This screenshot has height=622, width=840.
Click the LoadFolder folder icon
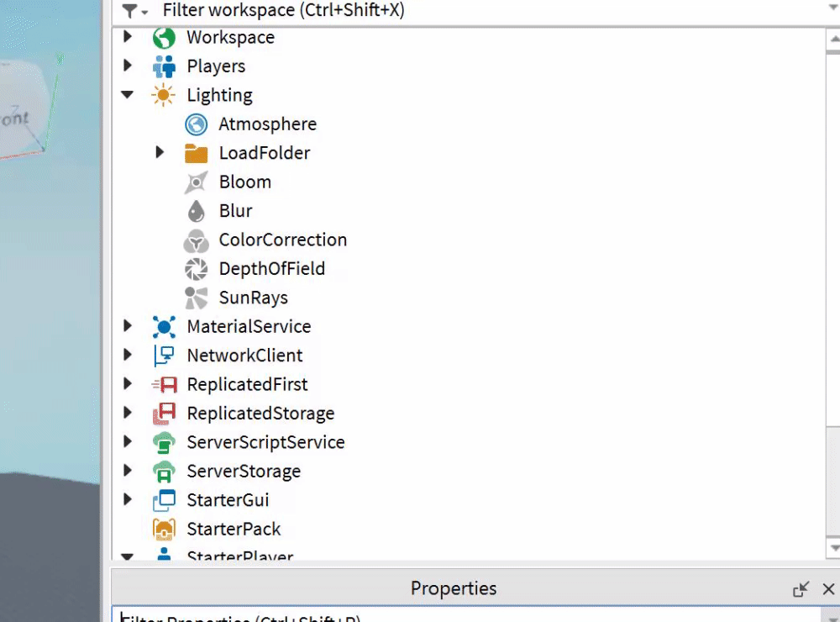tap(196, 153)
